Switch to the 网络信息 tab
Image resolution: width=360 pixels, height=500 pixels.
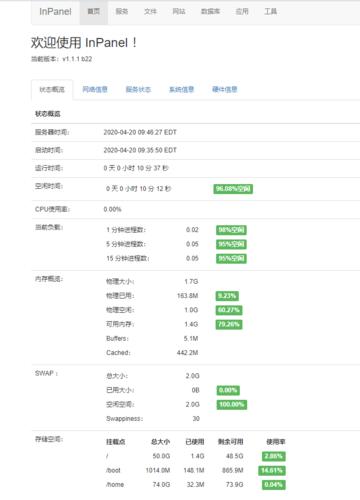point(95,89)
